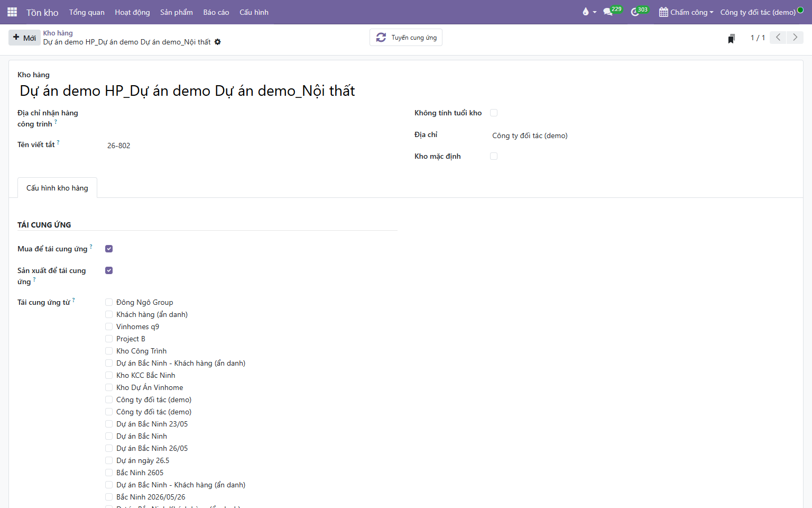This screenshot has height=508, width=812.
Task: Click the droplet debug icon
Action: [x=585, y=12]
